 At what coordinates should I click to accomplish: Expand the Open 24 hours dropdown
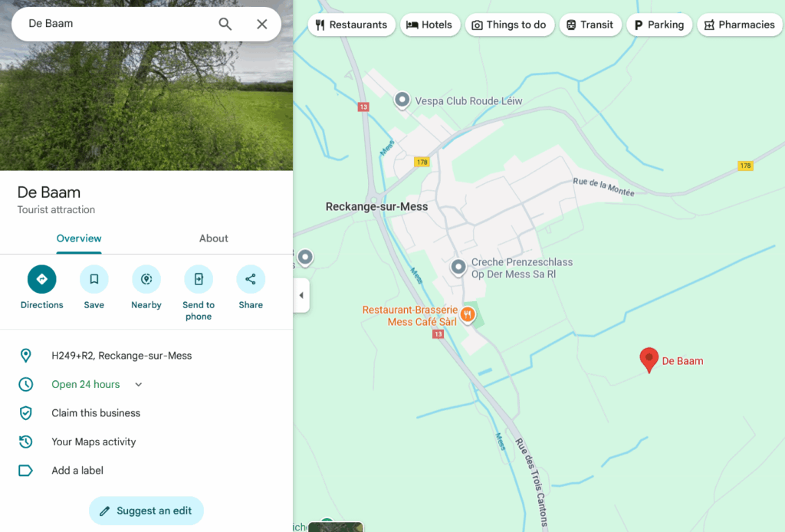point(139,385)
